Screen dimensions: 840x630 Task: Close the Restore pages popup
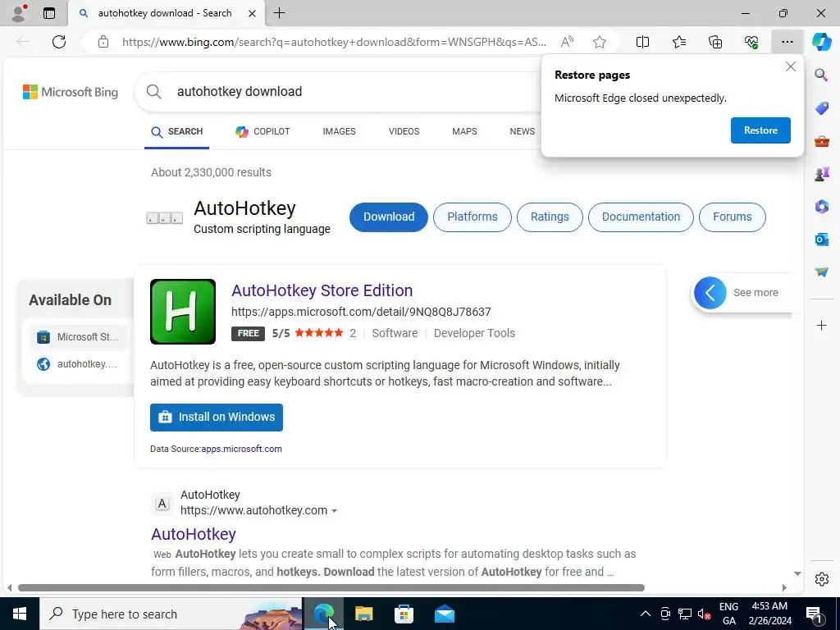click(x=790, y=66)
